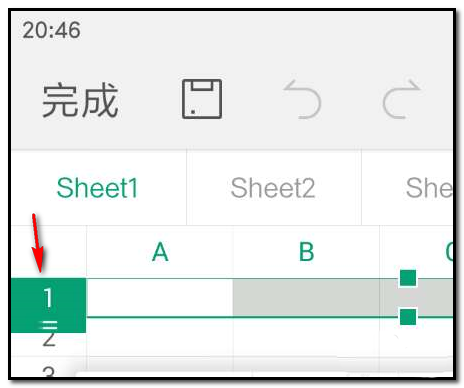Click the undo arrow icon
Viewport: 464px width, 388px height.
tap(302, 99)
